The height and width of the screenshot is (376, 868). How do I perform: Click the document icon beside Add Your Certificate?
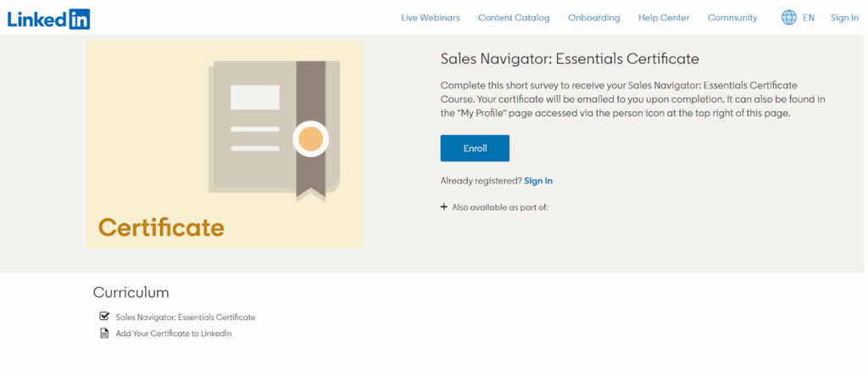click(104, 334)
